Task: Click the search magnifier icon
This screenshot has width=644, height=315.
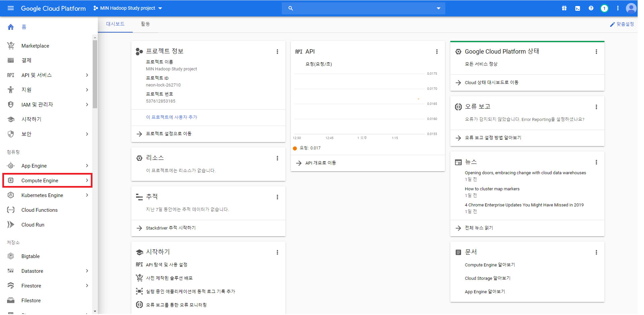Action: (291, 8)
